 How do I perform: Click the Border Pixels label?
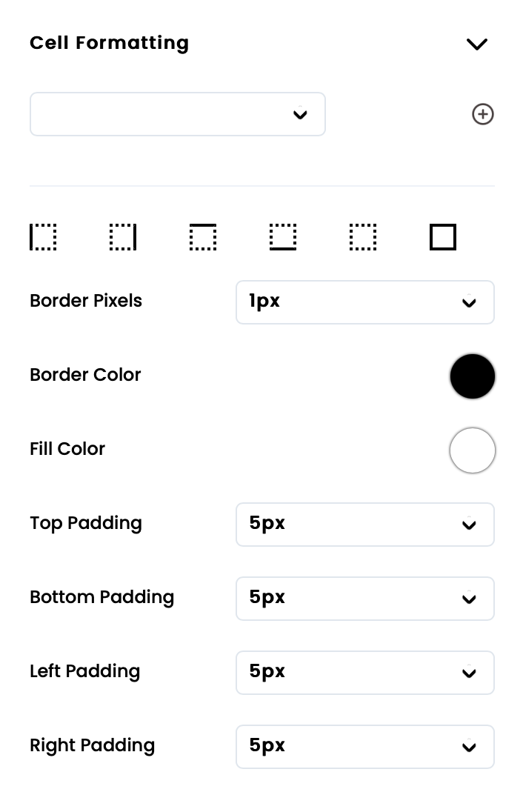click(86, 301)
